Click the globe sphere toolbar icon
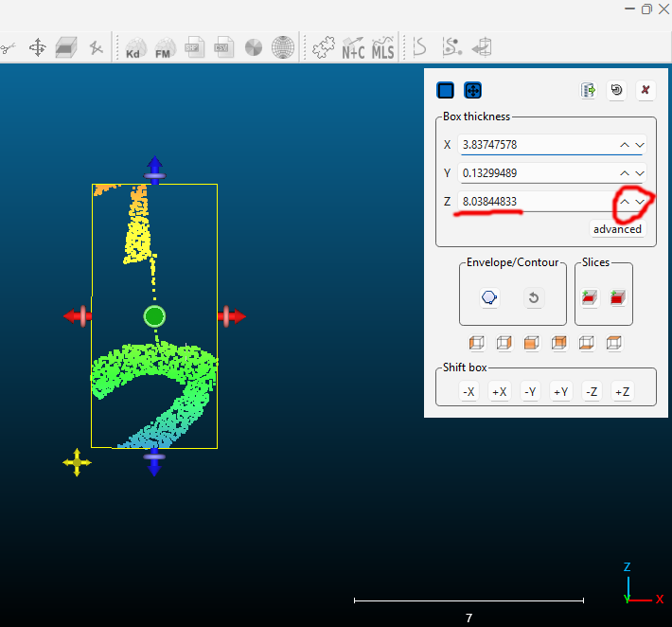Image resolution: width=672 pixels, height=627 pixels. tap(282, 47)
